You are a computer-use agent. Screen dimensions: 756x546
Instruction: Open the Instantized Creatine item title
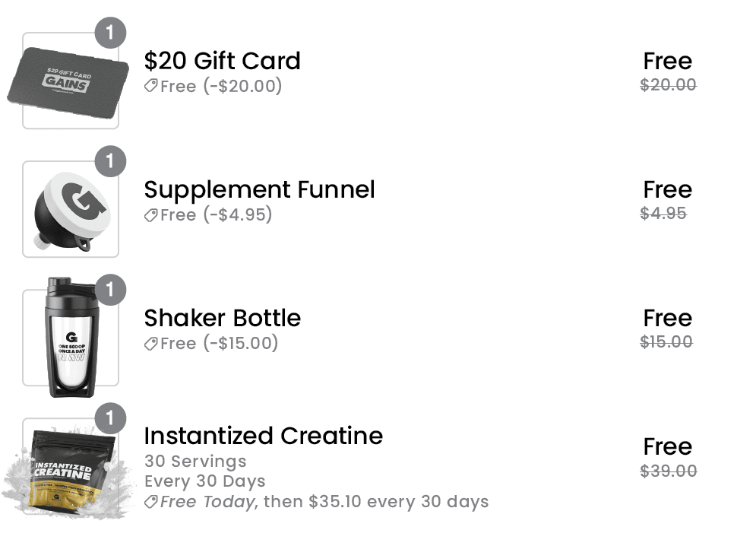click(x=263, y=436)
